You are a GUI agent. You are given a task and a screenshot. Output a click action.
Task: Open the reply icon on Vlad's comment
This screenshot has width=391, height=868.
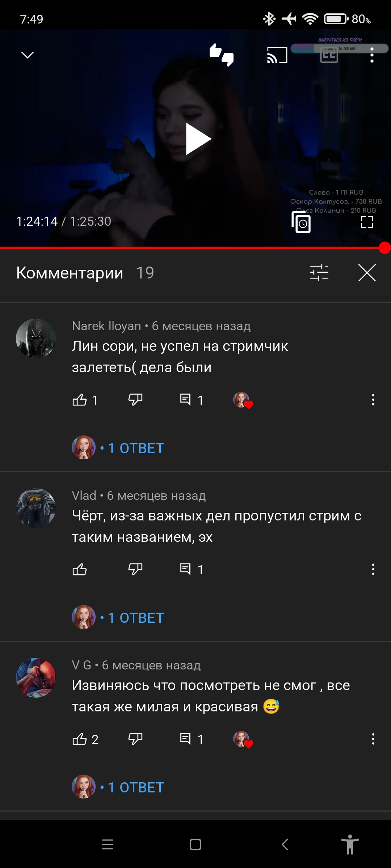coord(185,570)
